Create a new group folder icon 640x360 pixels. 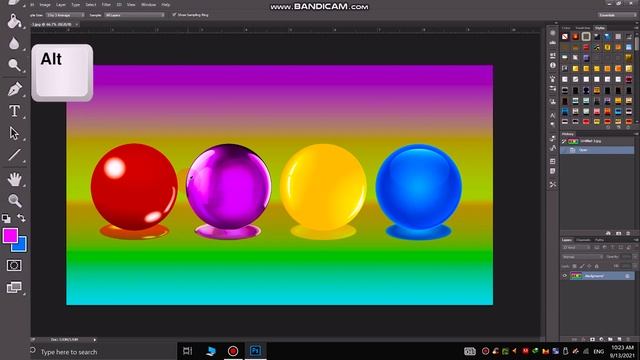point(610,339)
